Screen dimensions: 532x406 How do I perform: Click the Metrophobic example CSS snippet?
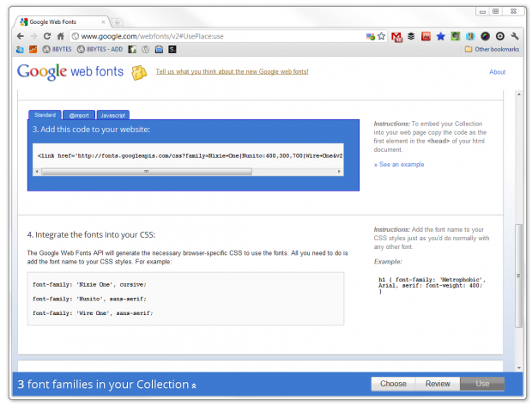pos(432,285)
